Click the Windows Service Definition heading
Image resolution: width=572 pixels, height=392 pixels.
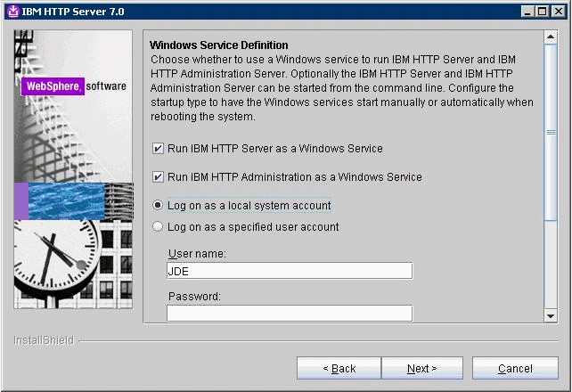[x=219, y=45]
